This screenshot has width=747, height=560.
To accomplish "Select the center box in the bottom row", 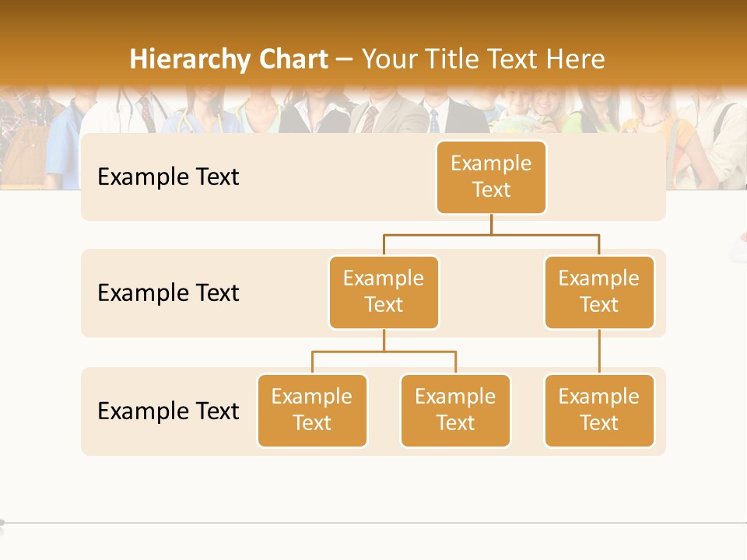I will (x=455, y=410).
